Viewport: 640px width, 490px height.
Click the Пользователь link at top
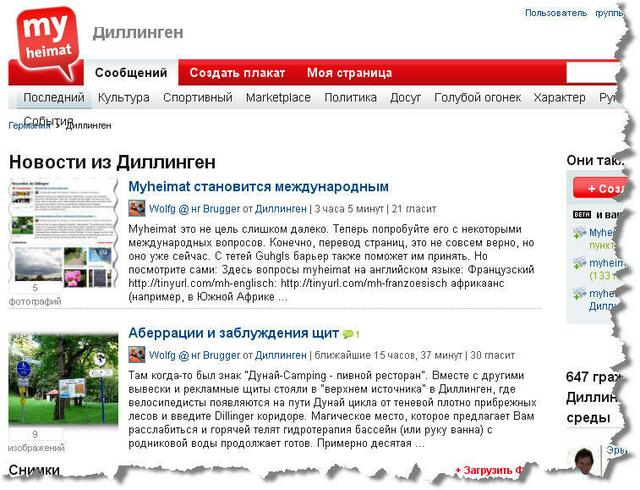(x=556, y=13)
